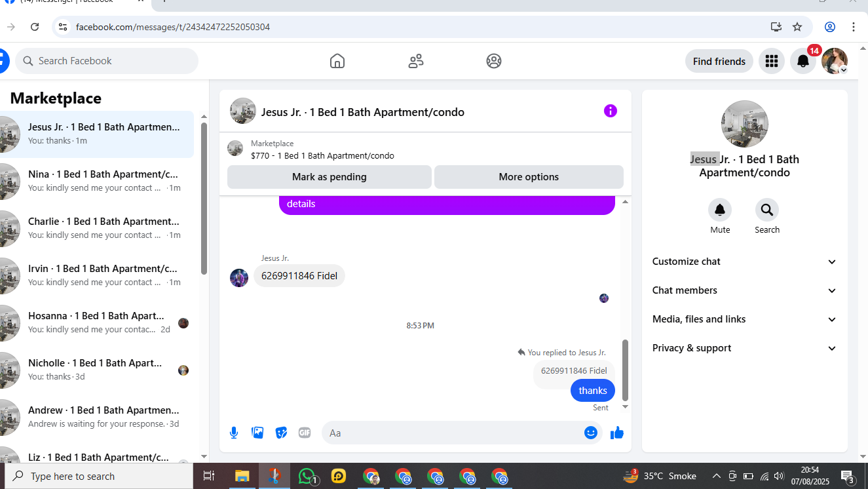Click the Marketplace heading in the sidebar
Viewport: 868px width, 489px height.
coord(56,98)
